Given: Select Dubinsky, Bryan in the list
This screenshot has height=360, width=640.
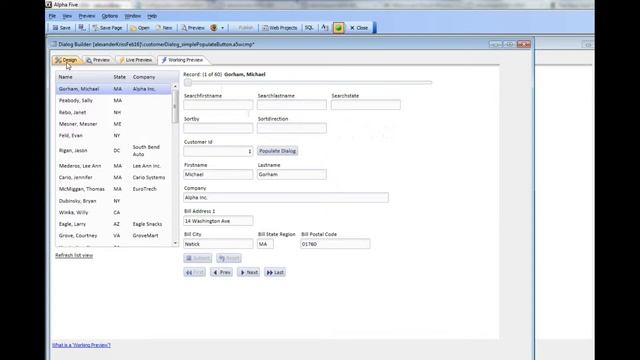Looking at the screenshot, I should coord(114,201).
